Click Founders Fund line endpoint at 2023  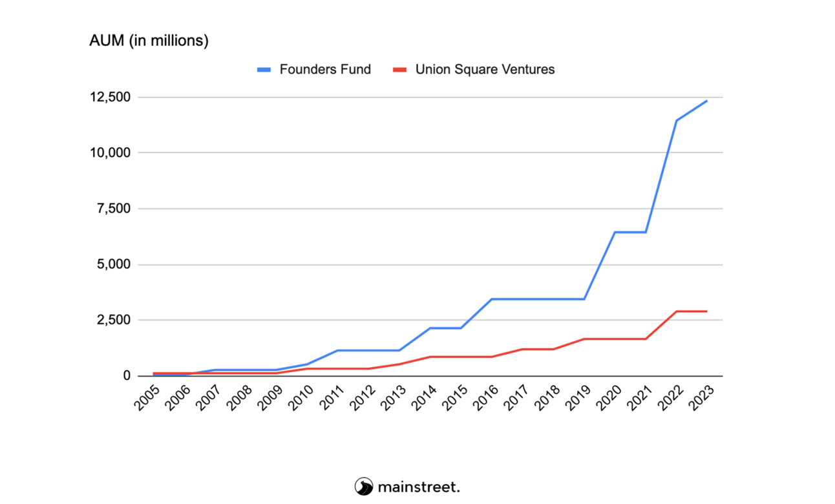(x=707, y=100)
